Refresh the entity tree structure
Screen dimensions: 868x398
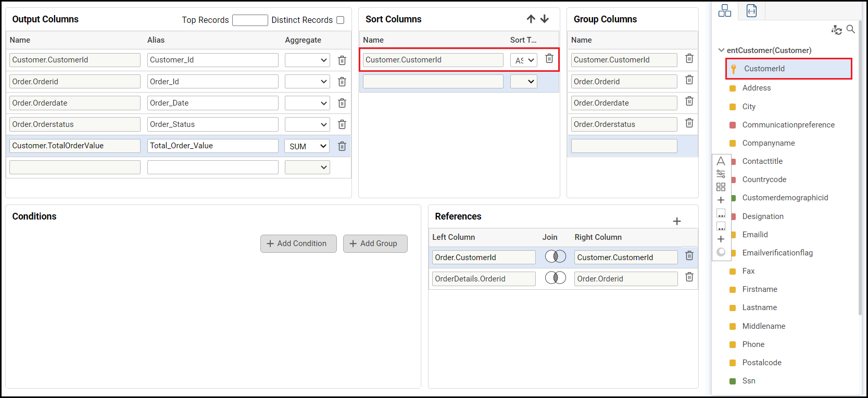tap(837, 30)
